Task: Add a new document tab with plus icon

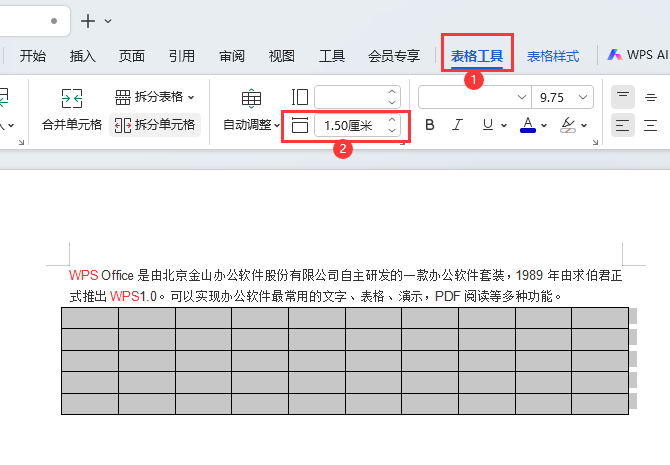Action: pyautogui.click(x=88, y=21)
